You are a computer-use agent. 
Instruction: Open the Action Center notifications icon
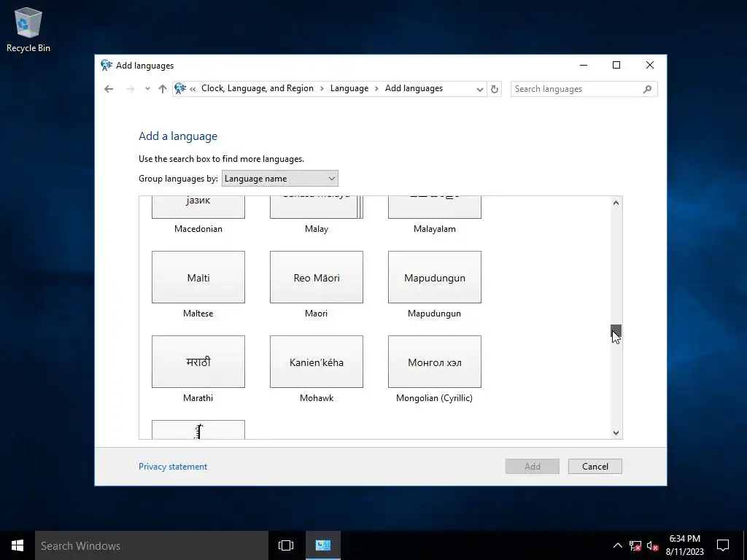(723, 545)
